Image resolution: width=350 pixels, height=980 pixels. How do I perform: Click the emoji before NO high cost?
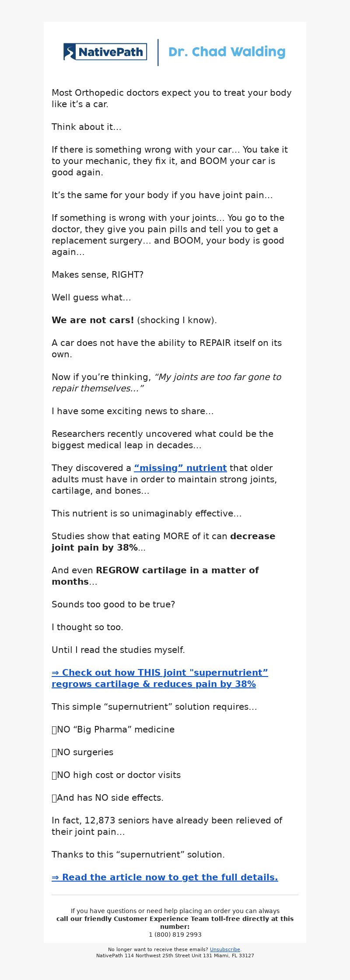coord(54,775)
